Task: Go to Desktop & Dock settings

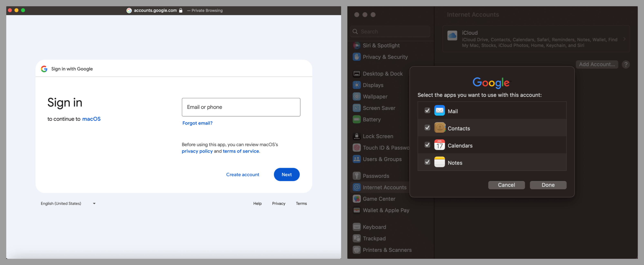Action: (382, 74)
